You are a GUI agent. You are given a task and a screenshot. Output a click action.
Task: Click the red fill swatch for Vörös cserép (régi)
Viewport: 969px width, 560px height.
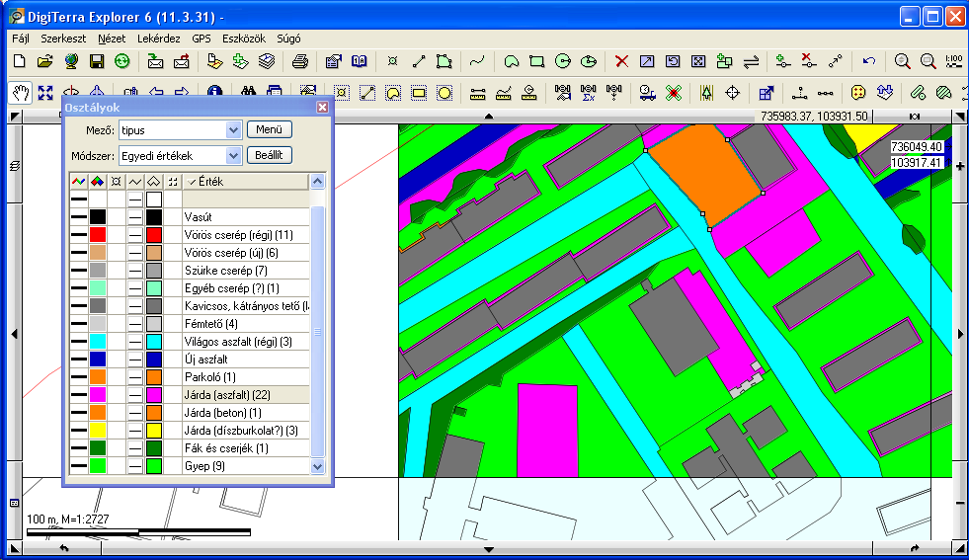pyautogui.click(x=98, y=235)
